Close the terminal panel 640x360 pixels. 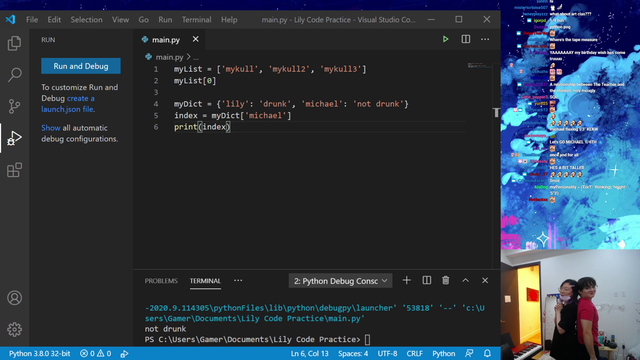click(485, 280)
